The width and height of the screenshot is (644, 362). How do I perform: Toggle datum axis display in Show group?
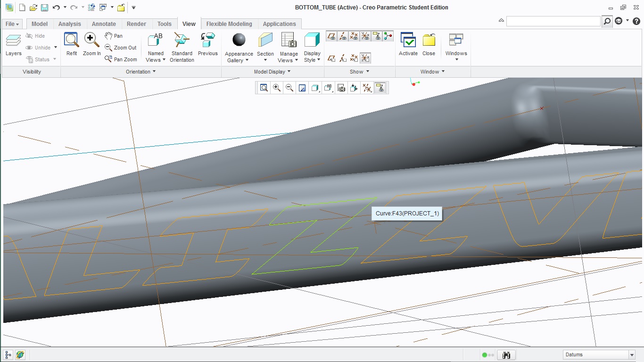(343, 36)
